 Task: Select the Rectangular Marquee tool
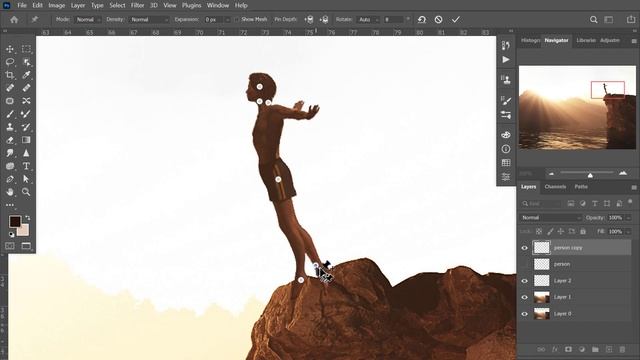(x=26, y=49)
